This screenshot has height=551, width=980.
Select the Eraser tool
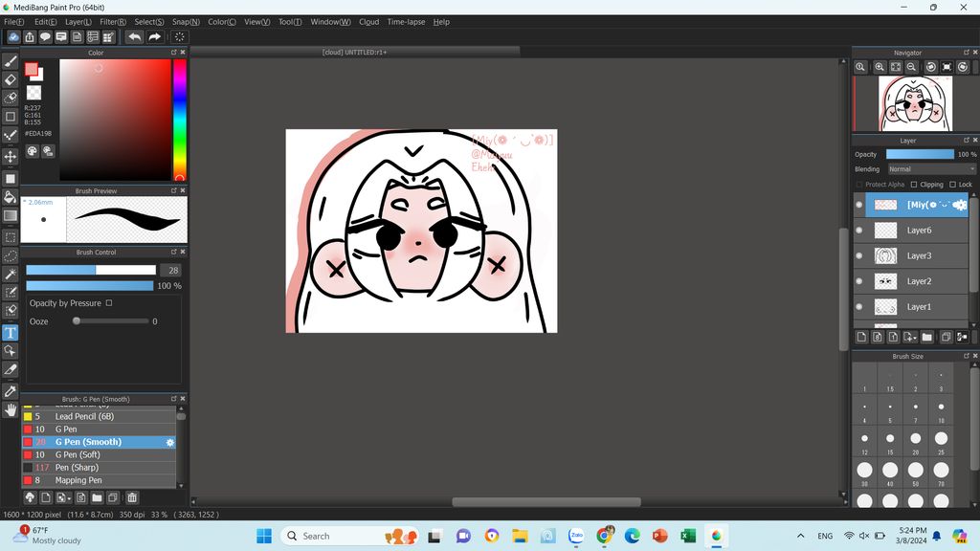pyautogui.click(x=11, y=79)
